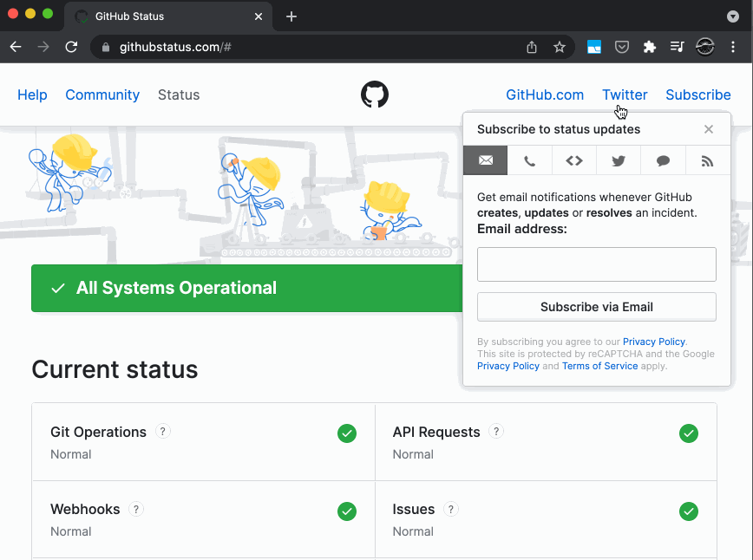Click the API Requests green check icon
The height and width of the screenshot is (560, 753).
pyautogui.click(x=689, y=433)
